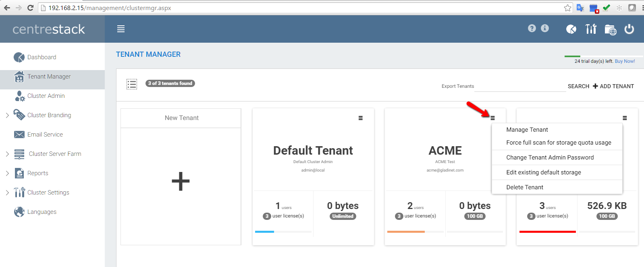Viewport: 644px width, 267px height.
Task: Expand the Cluster Settings section
Action: coord(7,192)
